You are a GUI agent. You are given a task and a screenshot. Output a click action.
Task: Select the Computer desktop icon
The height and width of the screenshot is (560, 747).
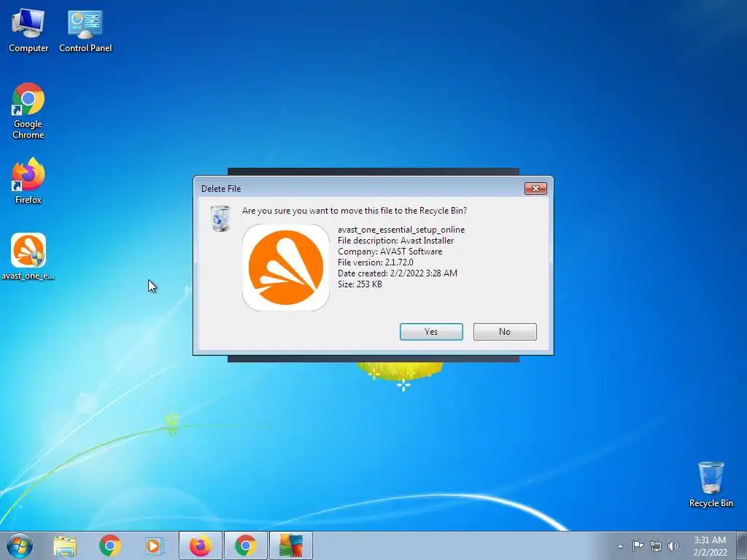[x=28, y=30]
